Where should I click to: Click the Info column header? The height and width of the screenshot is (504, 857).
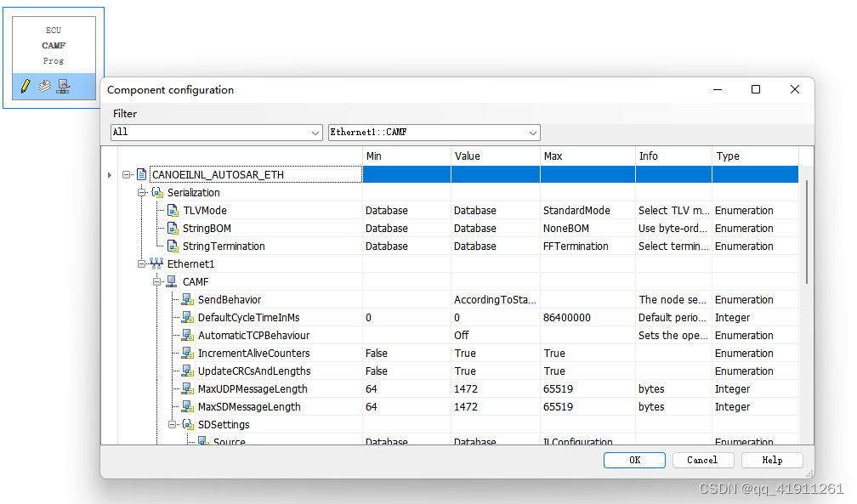pos(673,156)
